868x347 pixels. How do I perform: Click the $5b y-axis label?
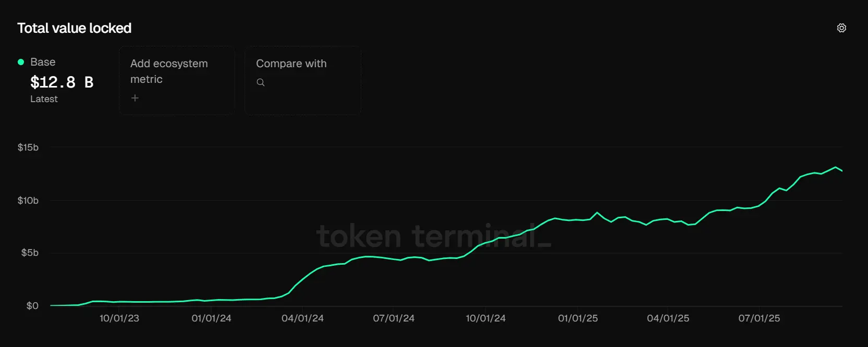click(x=30, y=253)
